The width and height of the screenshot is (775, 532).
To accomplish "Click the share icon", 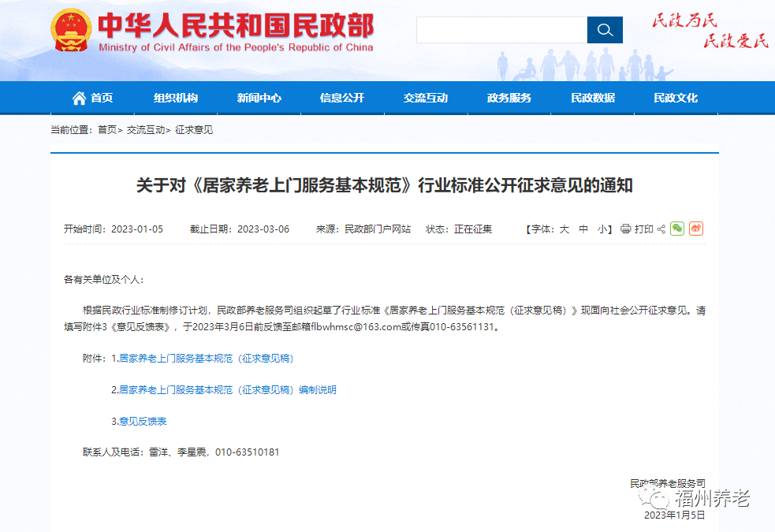I will tap(661, 229).
